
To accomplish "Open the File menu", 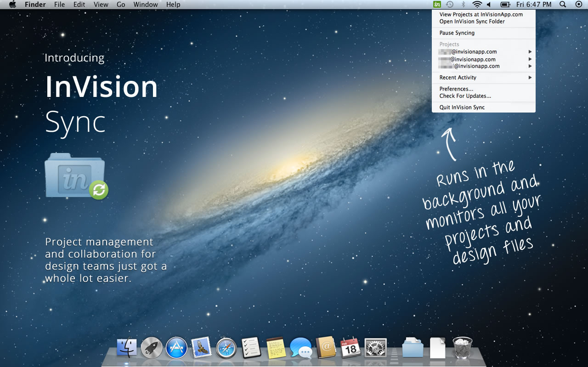I will pos(59,5).
